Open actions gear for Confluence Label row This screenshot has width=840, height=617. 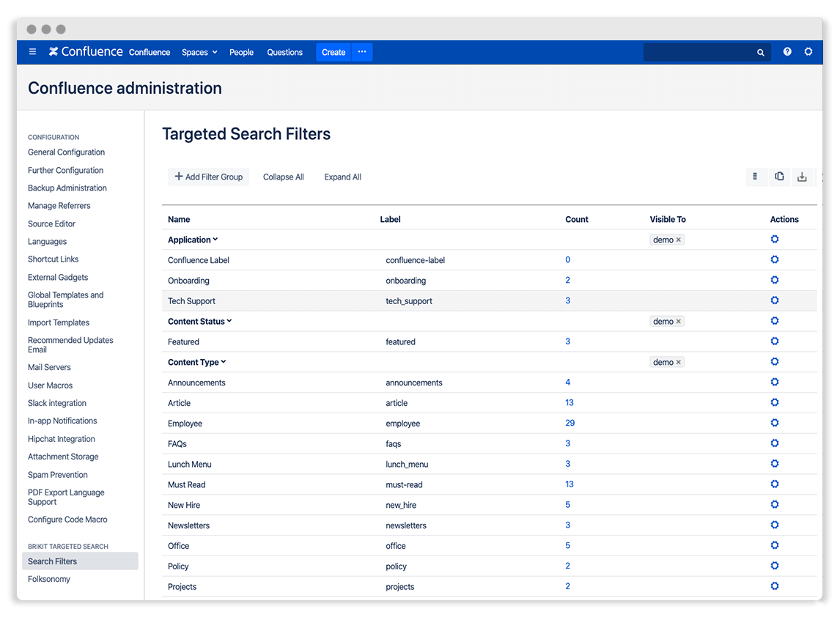pyautogui.click(x=775, y=259)
